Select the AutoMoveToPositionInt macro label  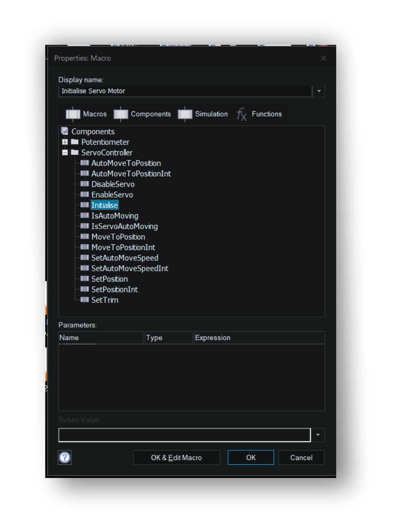[131, 174]
